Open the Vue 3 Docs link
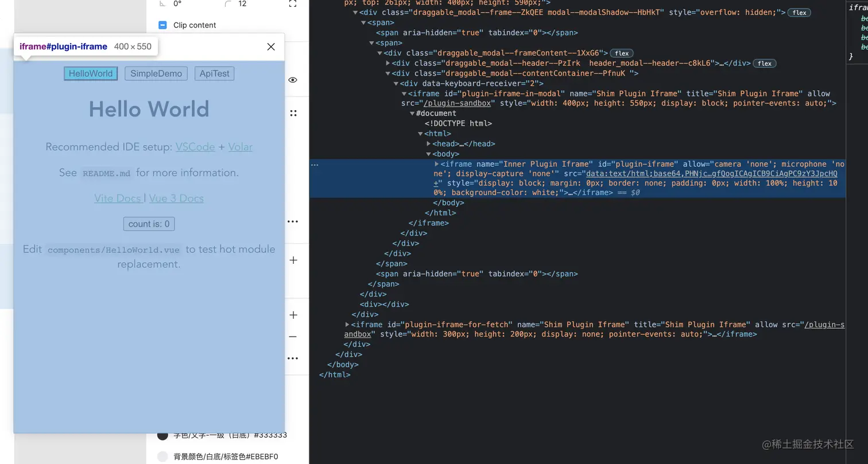868x464 pixels. tap(176, 198)
